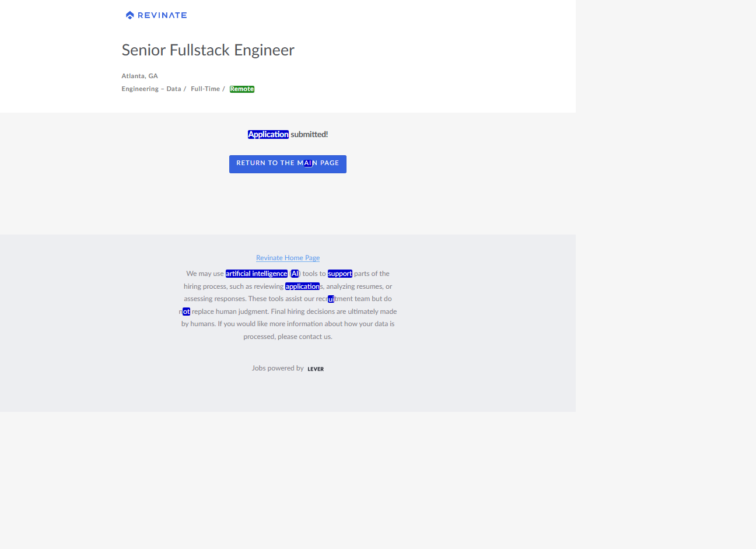Click 'processed, please contact us' text line
This screenshot has height=549, width=756.
(288, 337)
